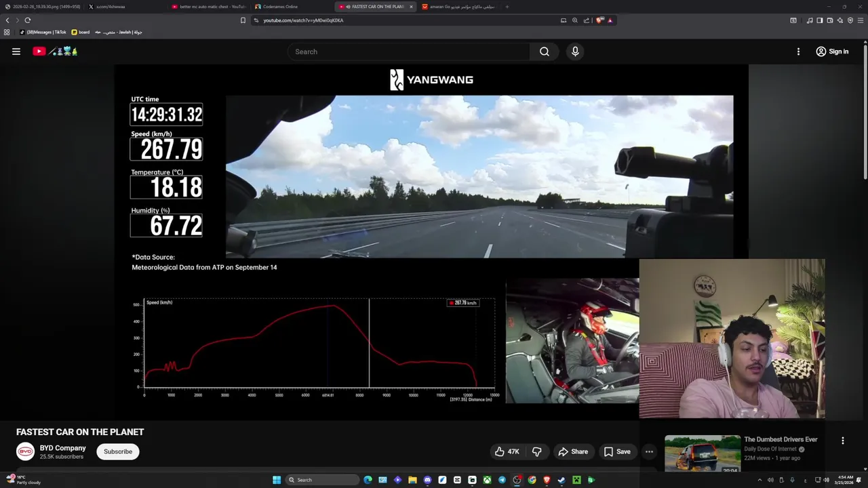Click the 25.5K subscribers text
Viewport: 868px width, 488px height.
pyautogui.click(x=61, y=457)
